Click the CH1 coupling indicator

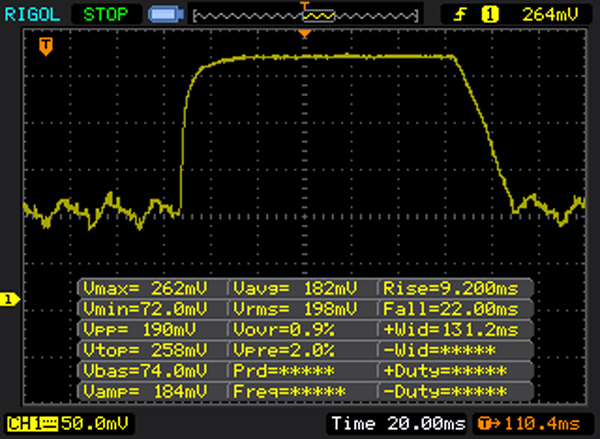pos(33,424)
